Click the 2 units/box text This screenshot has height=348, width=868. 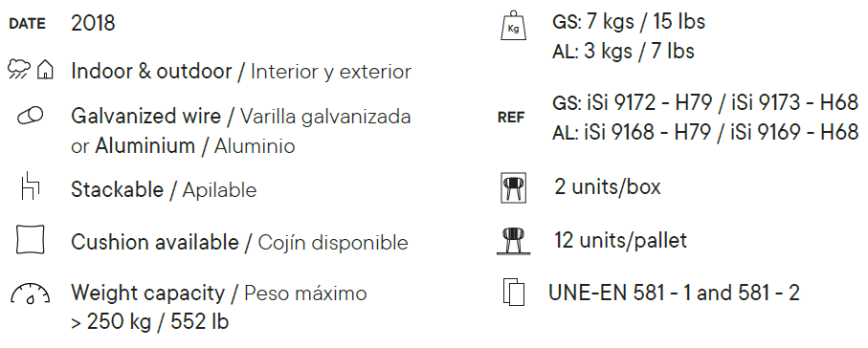click(608, 187)
